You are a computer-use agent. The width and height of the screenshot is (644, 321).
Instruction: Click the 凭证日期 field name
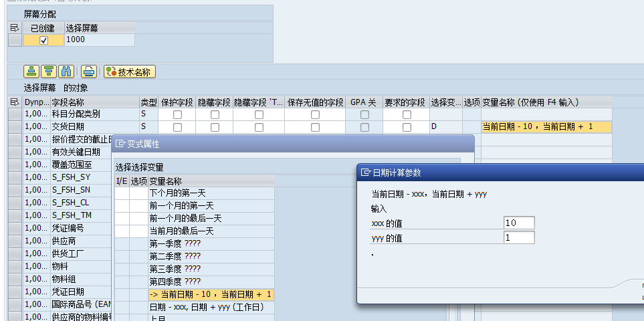point(68,292)
